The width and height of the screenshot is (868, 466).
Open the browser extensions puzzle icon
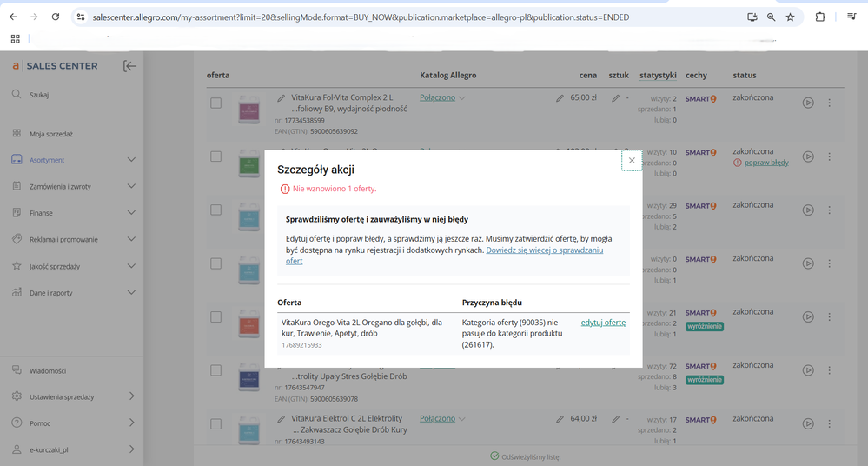click(819, 17)
